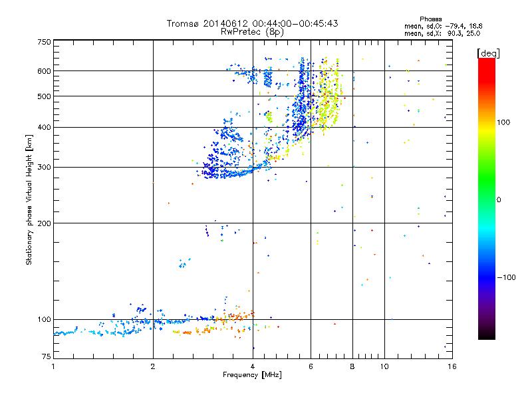Viewport: 532px width, 399px height.
Task: Click the x-axis tick label '10'
Action: pos(384,366)
